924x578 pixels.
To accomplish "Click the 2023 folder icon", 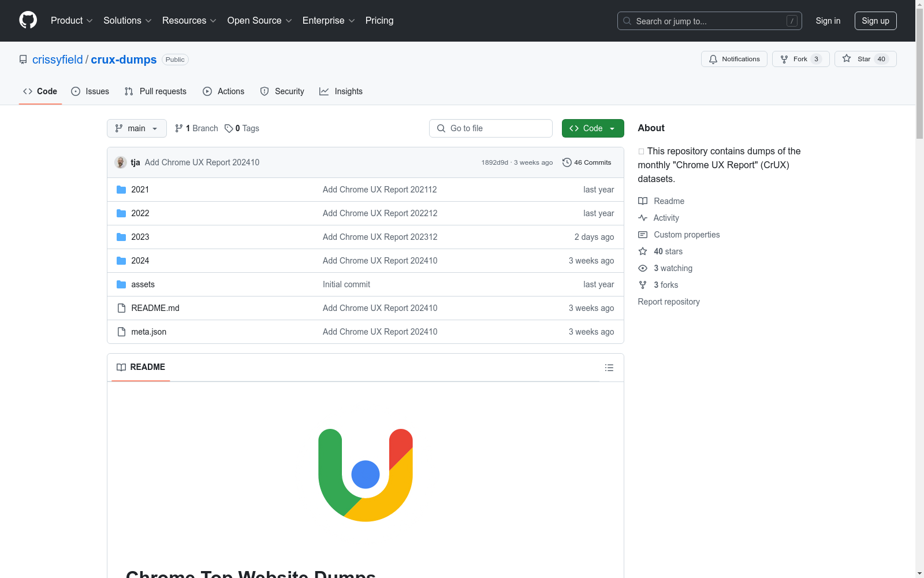I will click(121, 237).
